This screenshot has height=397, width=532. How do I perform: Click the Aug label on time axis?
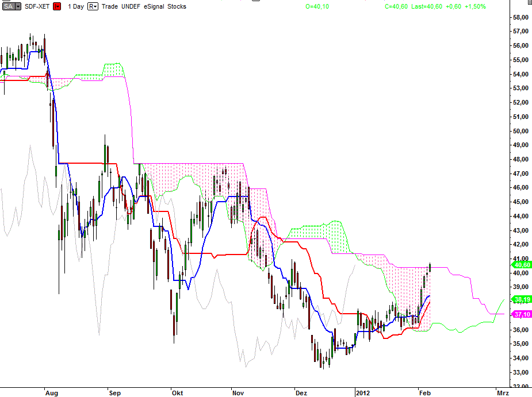point(51,392)
